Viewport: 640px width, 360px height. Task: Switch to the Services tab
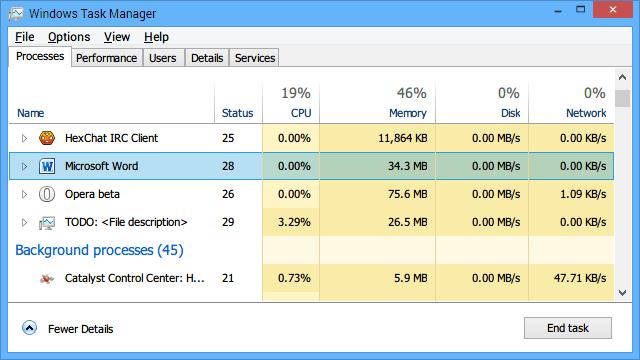click(x=255, y=58)
